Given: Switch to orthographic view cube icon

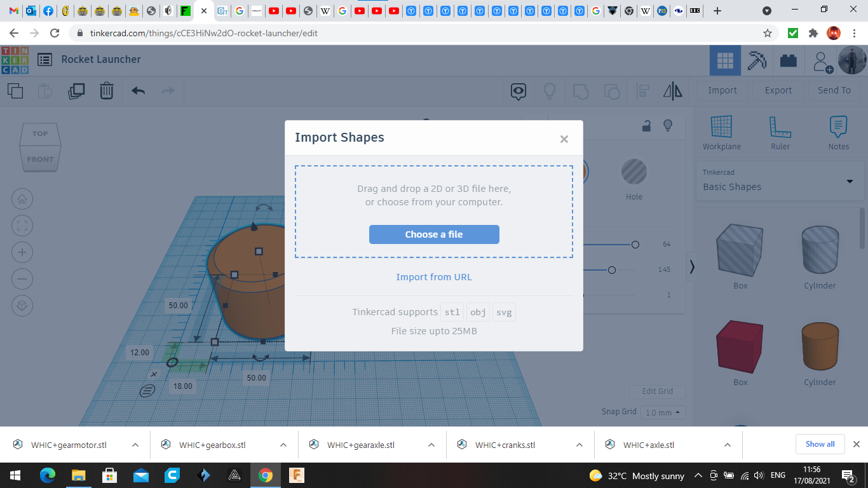Looking at the screenshot, I should [x=22, y=306].
